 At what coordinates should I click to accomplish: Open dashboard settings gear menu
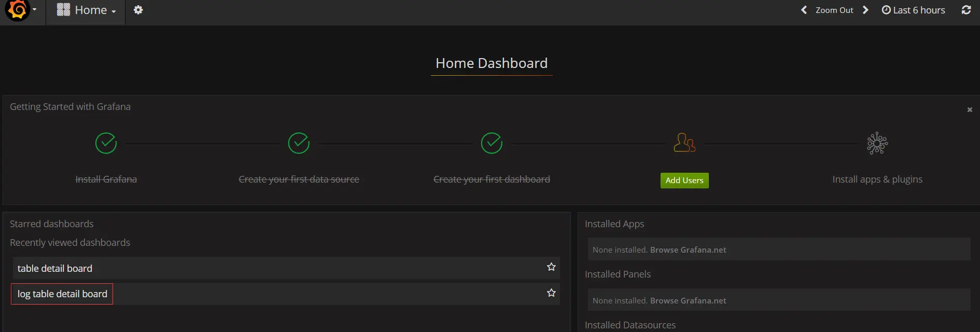(x=138, y=10)
